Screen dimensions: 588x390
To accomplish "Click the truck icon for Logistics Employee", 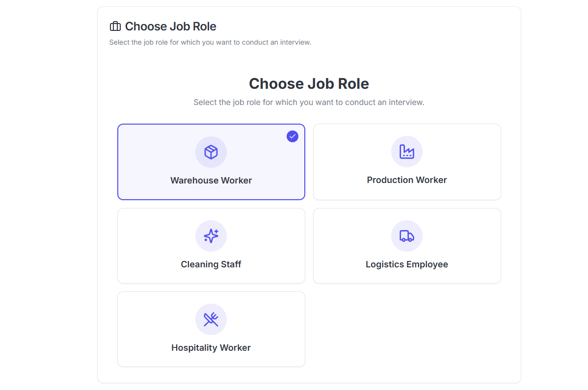I will coord(407,236).
